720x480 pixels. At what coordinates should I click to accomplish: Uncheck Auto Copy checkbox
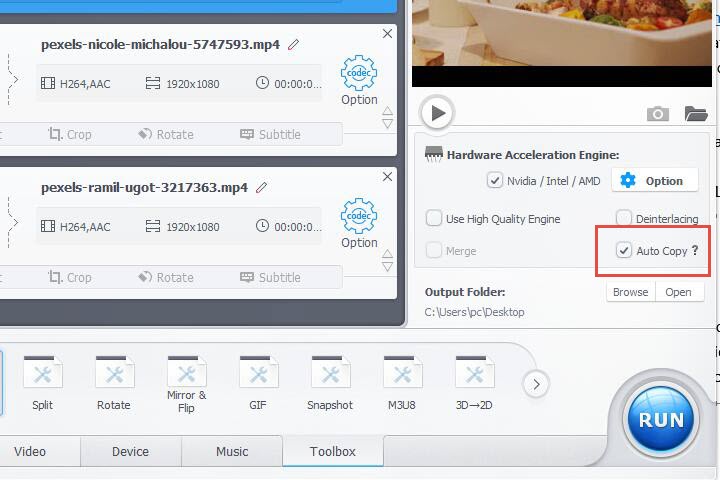click(623, 250)
